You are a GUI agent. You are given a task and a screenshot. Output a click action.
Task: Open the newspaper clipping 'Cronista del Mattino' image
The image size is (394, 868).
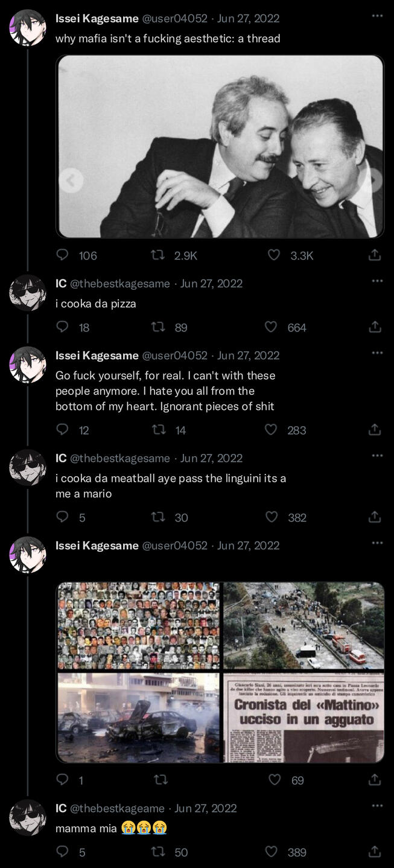(x=303, y=718)
